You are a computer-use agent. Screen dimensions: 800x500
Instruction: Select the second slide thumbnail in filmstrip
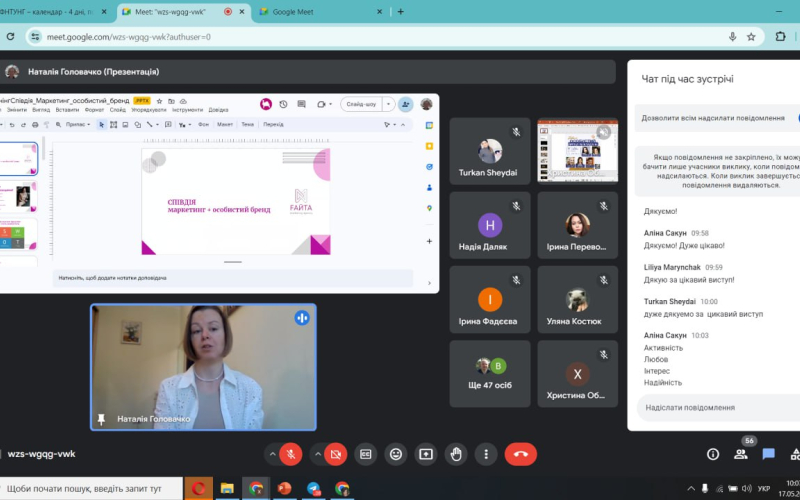19,197
